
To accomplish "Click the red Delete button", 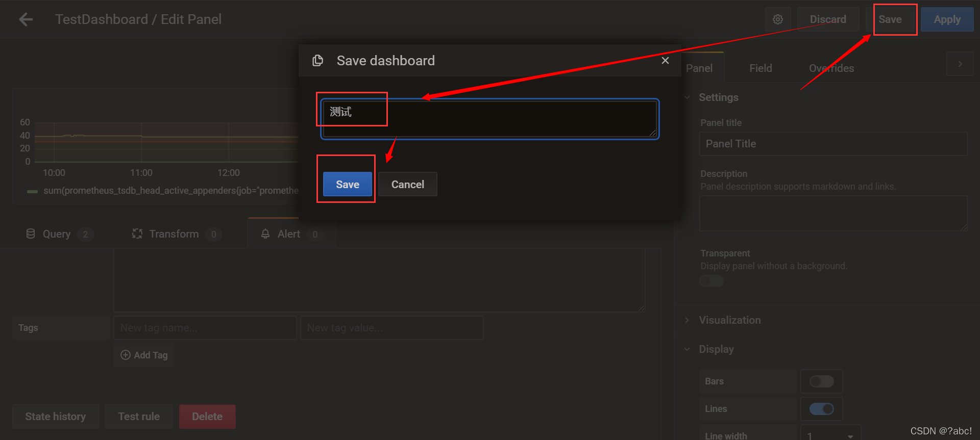I will click(207, 417).
